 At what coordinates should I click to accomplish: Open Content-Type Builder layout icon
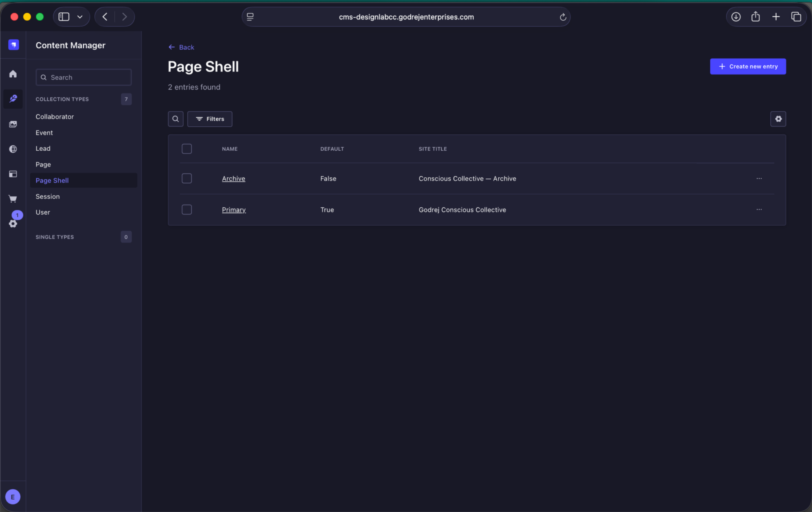click(13, 174)
